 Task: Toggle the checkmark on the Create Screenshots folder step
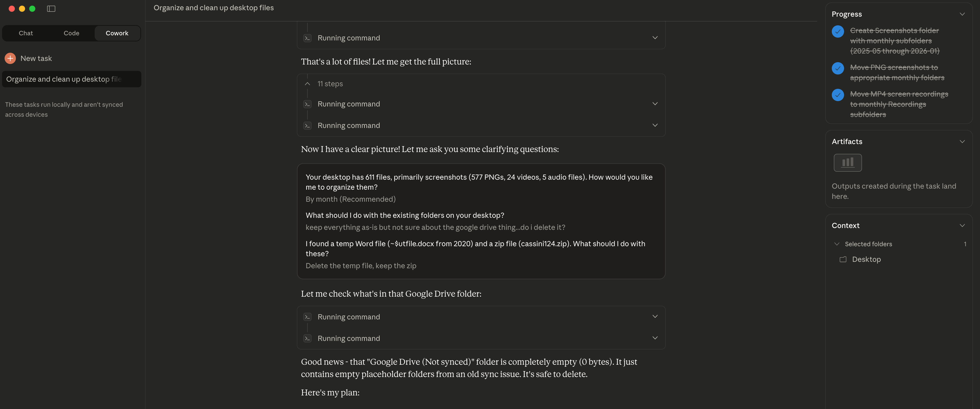coord(838,31)
